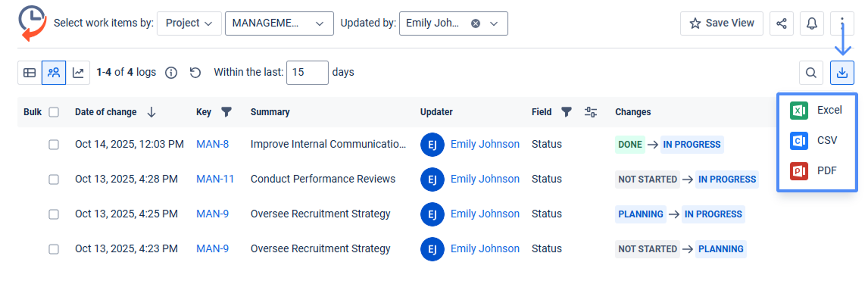
Task: Click Oversee Recruitment Strategy in 4:25 PM row
Action: 320,214
